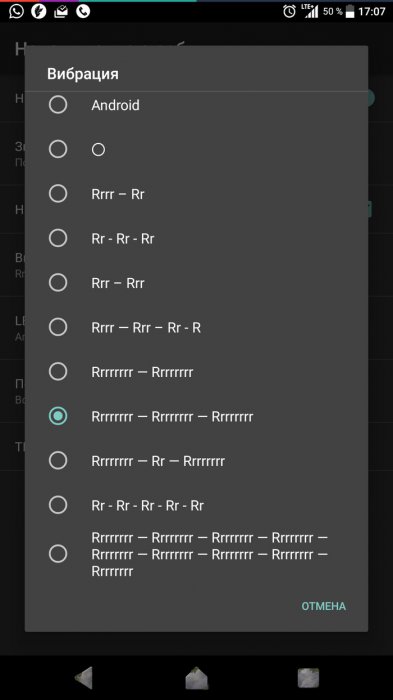Select the two long "Rrrrrrrr — Rrrrrrrr" option
Image resolution: width=393 pixels, height=700 pixels.
pos(196,371)
